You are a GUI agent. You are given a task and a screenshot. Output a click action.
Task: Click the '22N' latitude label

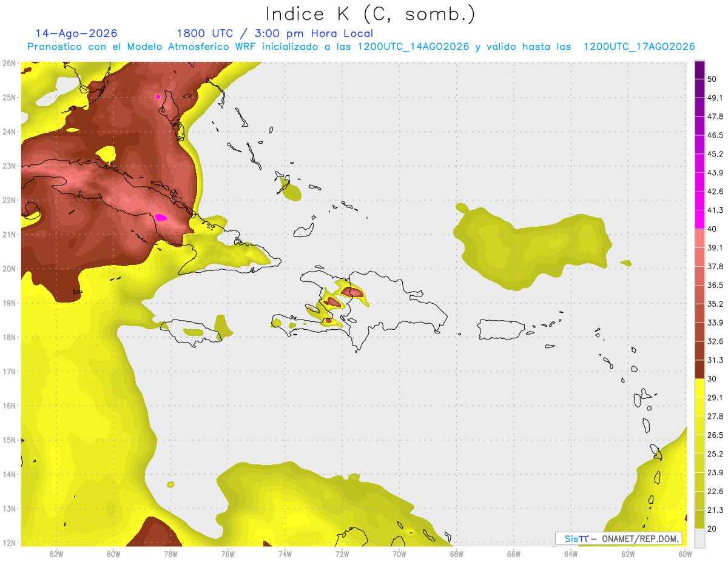(8, 200)
